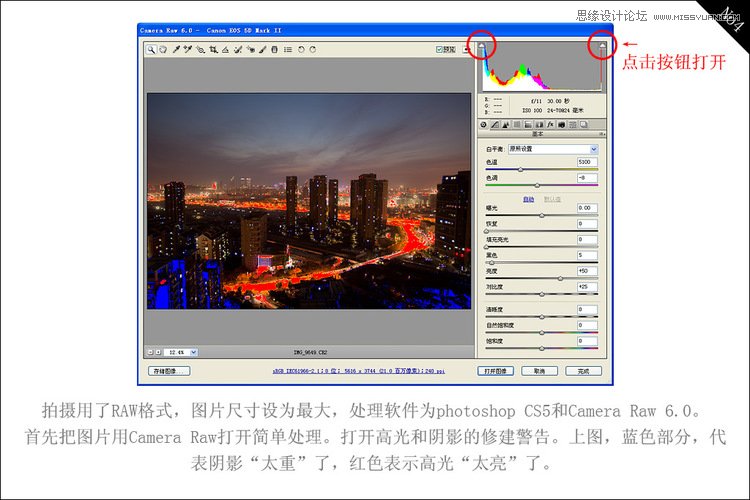This screenshot has width=750, height=500.
Task: Click the night city preview image
Action: (309, 201)
